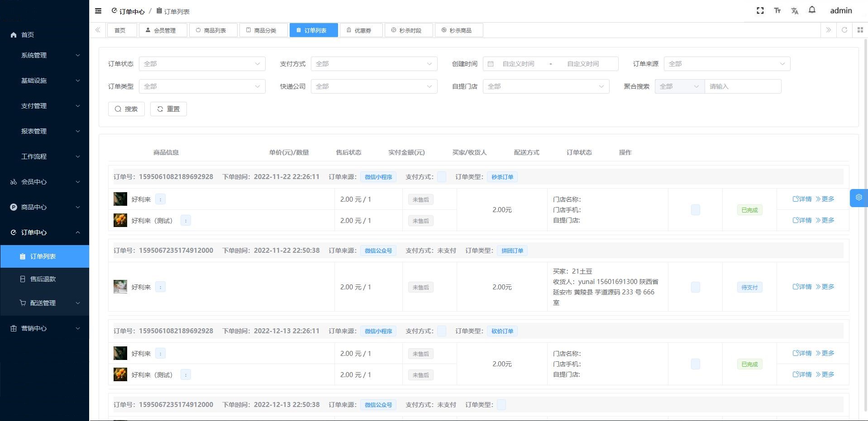868x421 pixels.
Task: Open 更多 for 待支付 拼团订单
Action: pyautogui.click(x=825, y=287)
